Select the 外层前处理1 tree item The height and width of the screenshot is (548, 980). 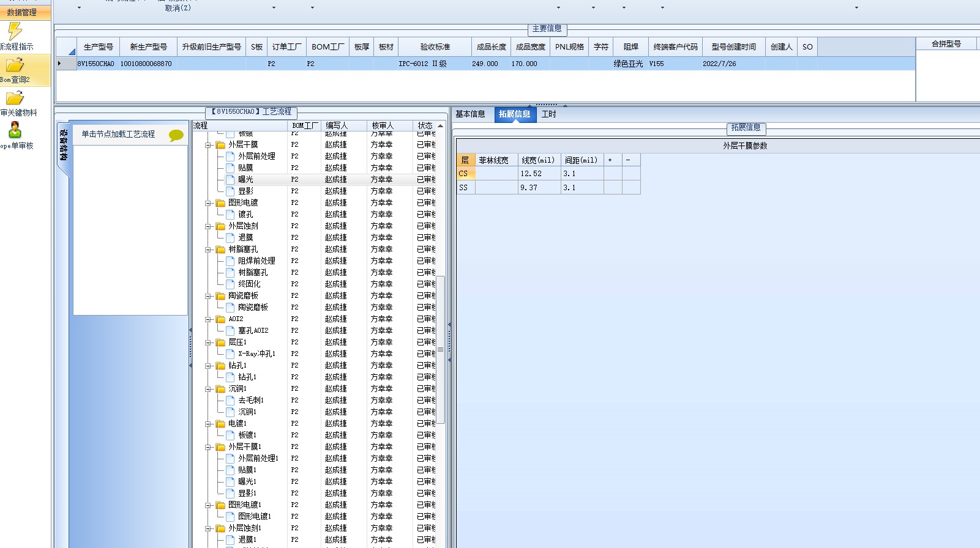click(258, 459)
